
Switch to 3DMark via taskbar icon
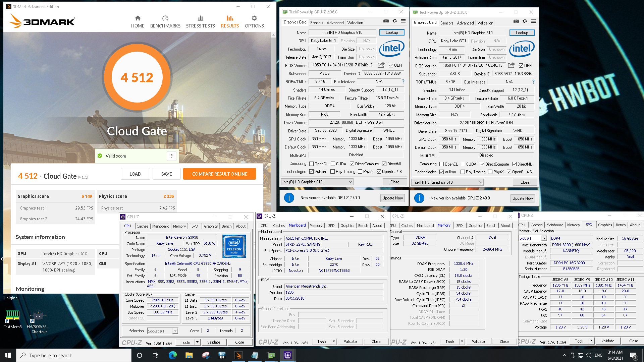coord(238,355)
